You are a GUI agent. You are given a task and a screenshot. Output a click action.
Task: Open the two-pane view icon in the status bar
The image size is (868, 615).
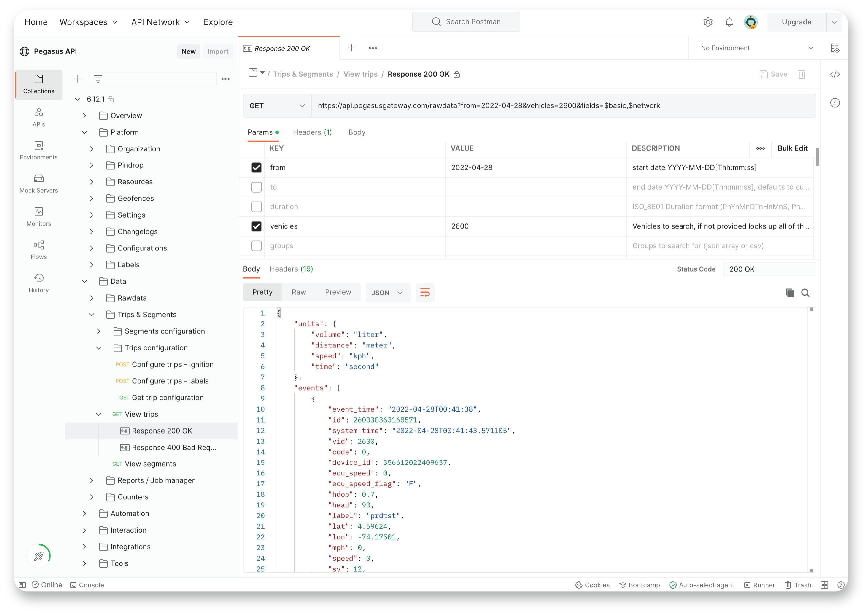coord(824,585)
